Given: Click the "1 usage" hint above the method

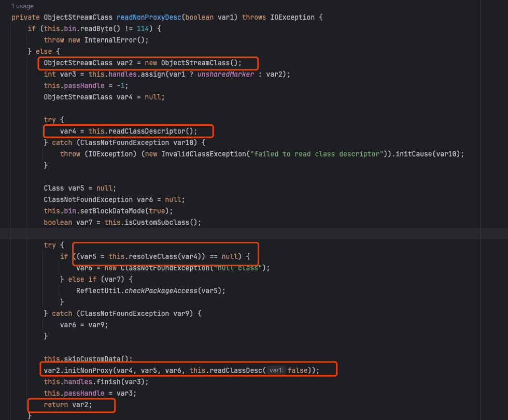Looking at the screenshot, I should (22, 6).
